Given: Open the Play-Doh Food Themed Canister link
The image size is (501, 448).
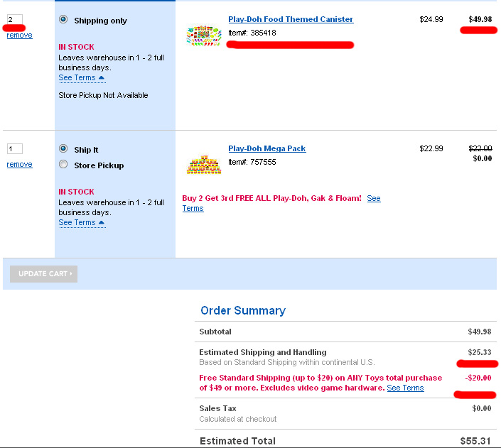Looking at the screenshot, I should point(291,19).
